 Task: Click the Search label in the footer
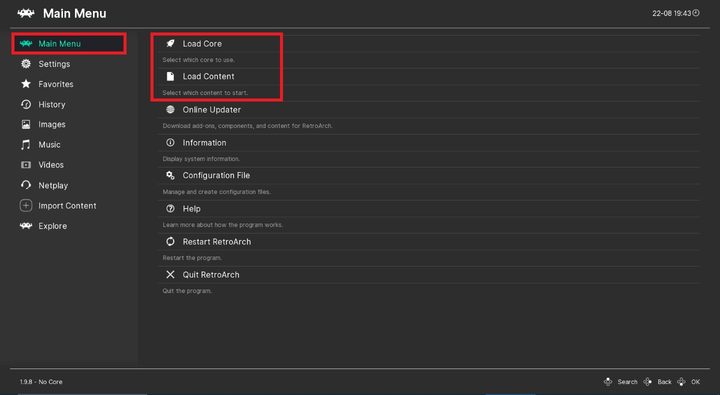(x=627, y=382)
